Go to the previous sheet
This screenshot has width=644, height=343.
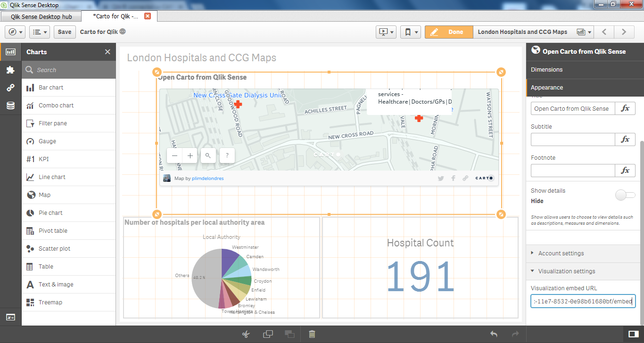(x=604, y=32)
